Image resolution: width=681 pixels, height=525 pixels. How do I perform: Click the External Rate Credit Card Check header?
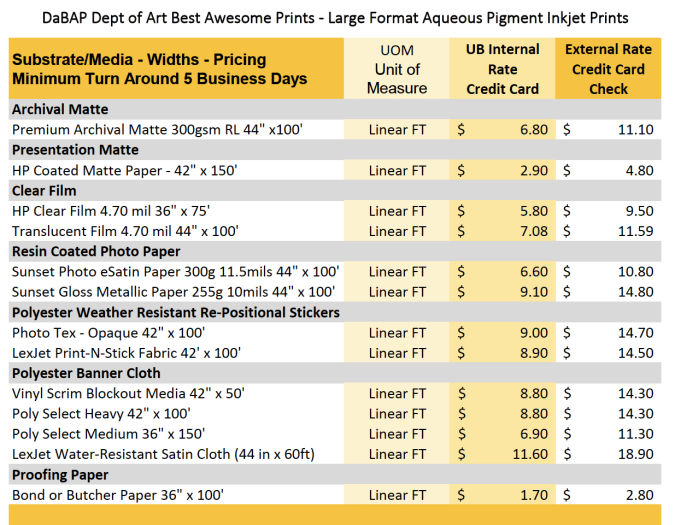608,69
